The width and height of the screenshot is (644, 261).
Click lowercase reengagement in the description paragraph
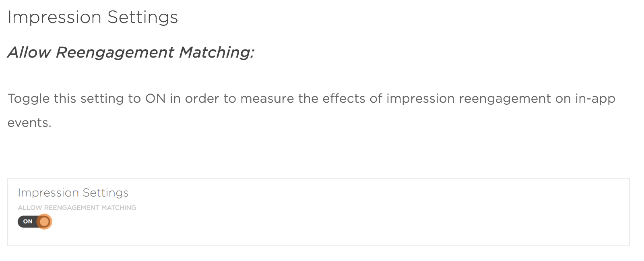(505, 99)
